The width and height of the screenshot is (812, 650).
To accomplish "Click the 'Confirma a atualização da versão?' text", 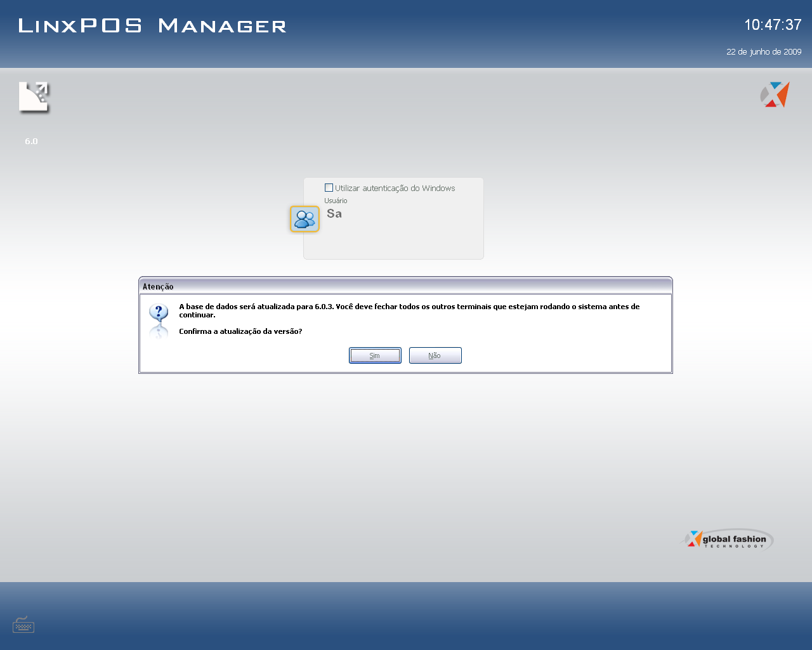I will click(x=240, y=331).
